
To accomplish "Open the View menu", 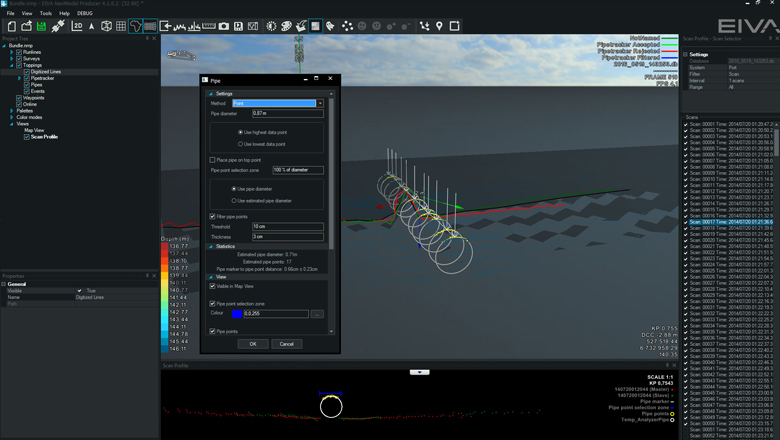I will (x=27, y=13).
